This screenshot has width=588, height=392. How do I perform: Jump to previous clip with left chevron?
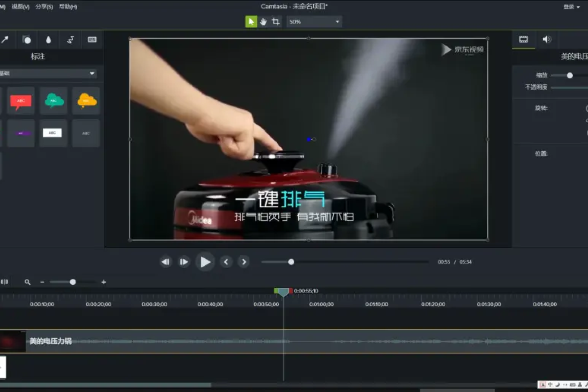(226, 262)
